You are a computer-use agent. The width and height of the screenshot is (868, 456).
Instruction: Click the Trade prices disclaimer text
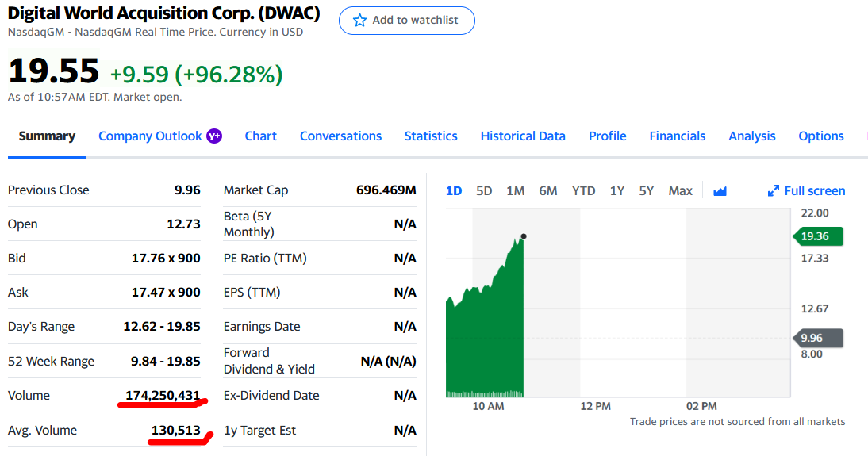pyautogui.click(x=737, y=422)
